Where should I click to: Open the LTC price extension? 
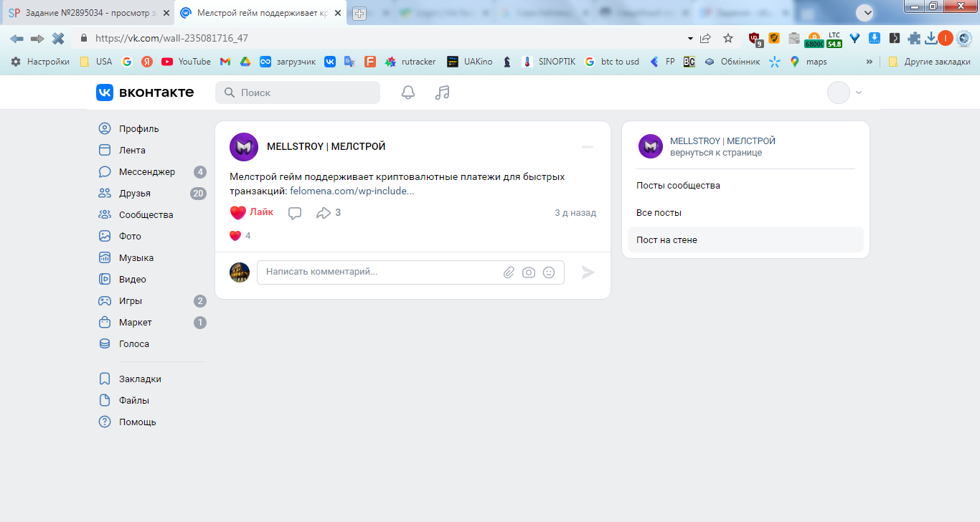tap(834, 39)
